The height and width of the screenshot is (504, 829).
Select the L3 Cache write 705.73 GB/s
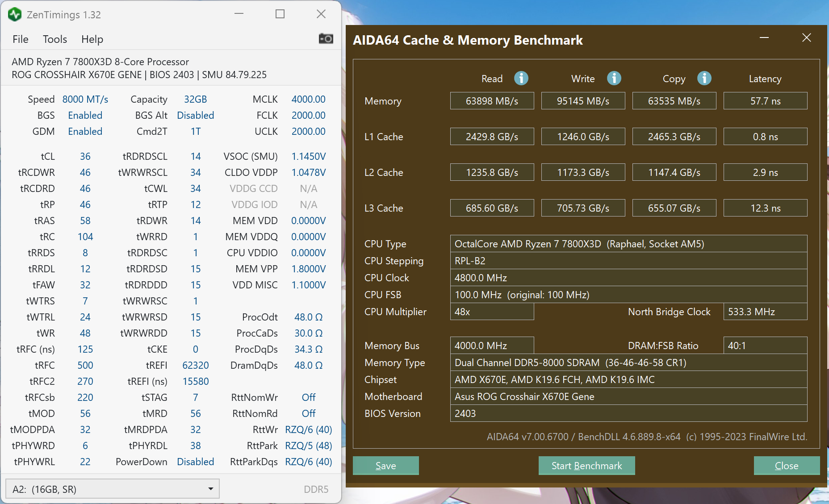[583, 208]
